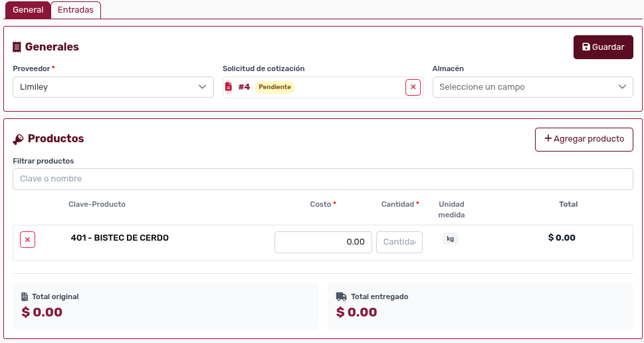This screenshot has width=644, height=343.
Task: Click the quotation document icon beside #4
Action: 229,87
